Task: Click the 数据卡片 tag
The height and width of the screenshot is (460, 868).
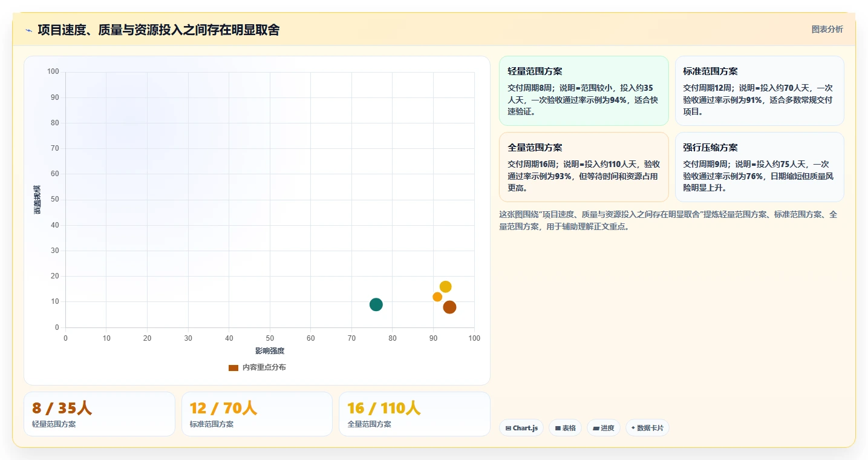Action: click(647, 428)
